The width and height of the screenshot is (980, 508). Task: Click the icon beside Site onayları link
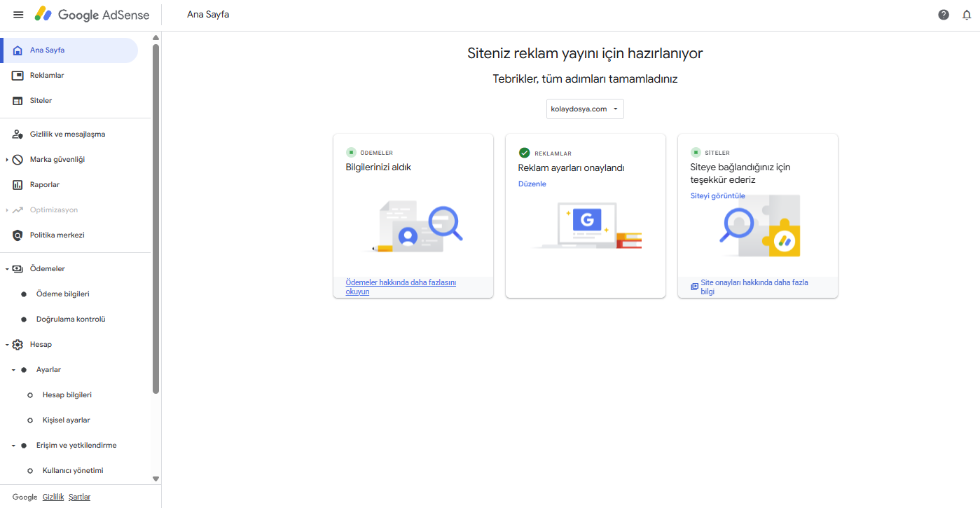[694, 287]
